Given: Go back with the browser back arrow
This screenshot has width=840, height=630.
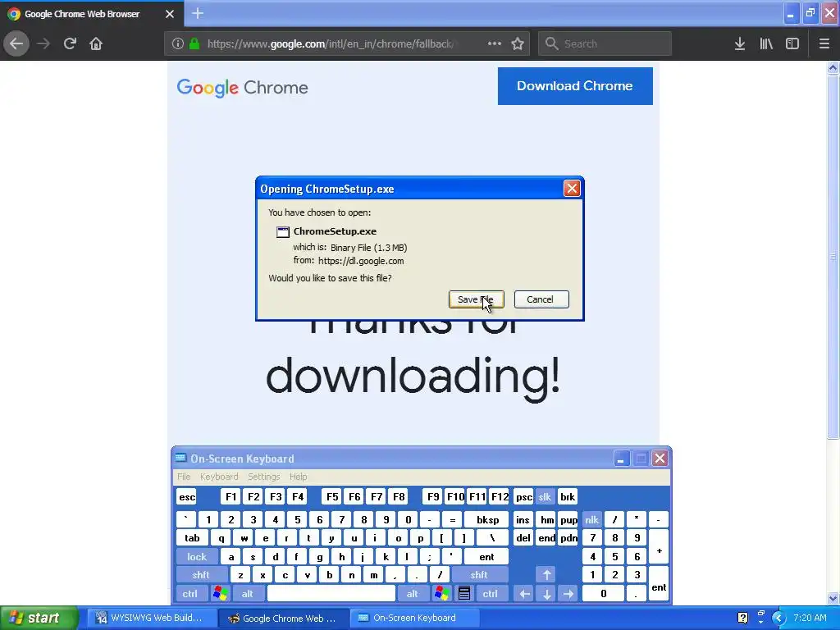Looking at the screenshot, I should pos(16,44).
